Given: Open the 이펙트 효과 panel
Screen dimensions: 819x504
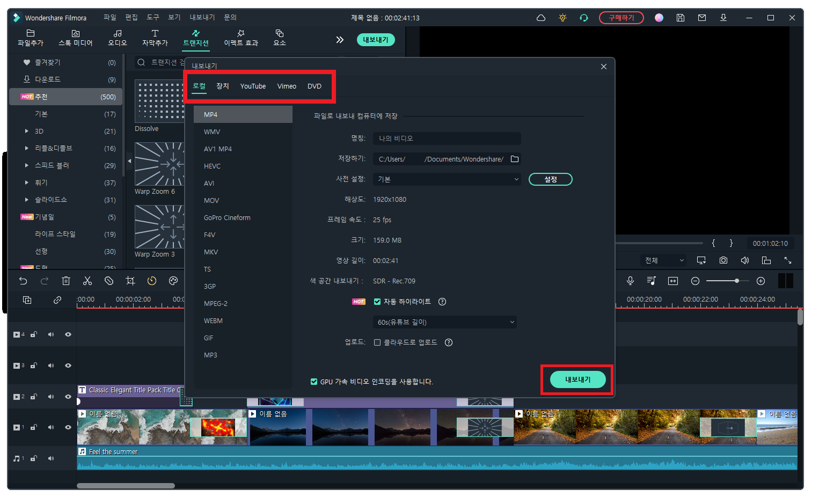Looking at the screenshot, I should pyautogui.click(x=241, y=38).
